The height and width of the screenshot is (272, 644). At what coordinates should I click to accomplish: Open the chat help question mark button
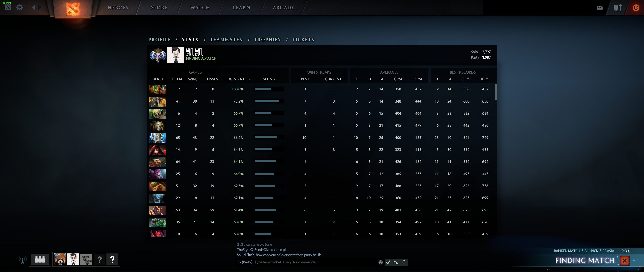404,262
